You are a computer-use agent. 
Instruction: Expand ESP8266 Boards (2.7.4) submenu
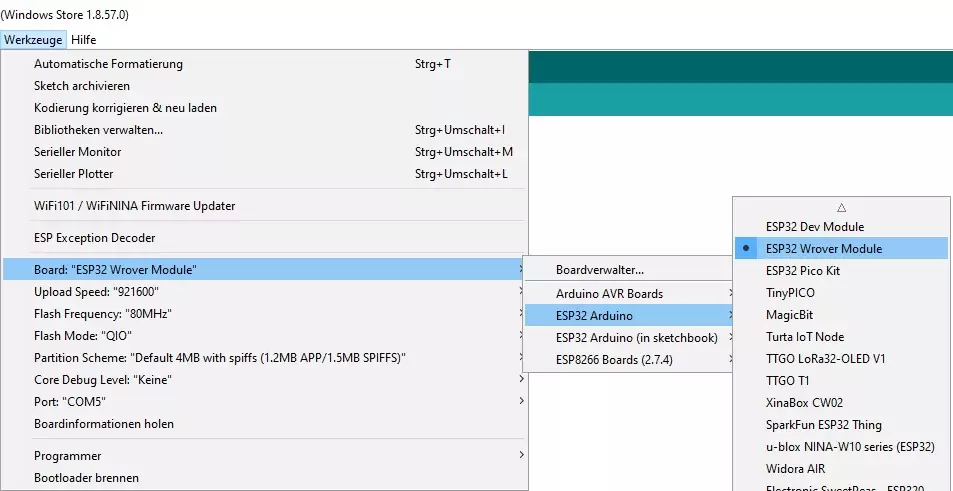click(x=629, y=359)
